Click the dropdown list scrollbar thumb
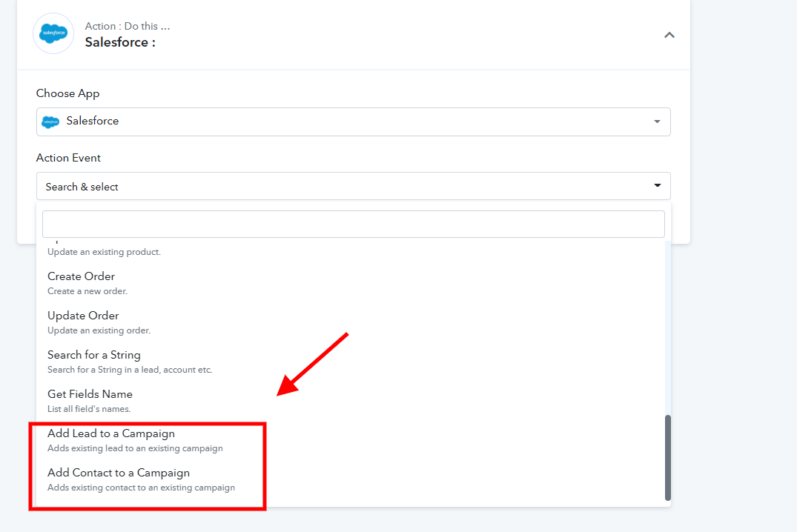The height and width of the screenshot is (532, 797). click(668, 458)
